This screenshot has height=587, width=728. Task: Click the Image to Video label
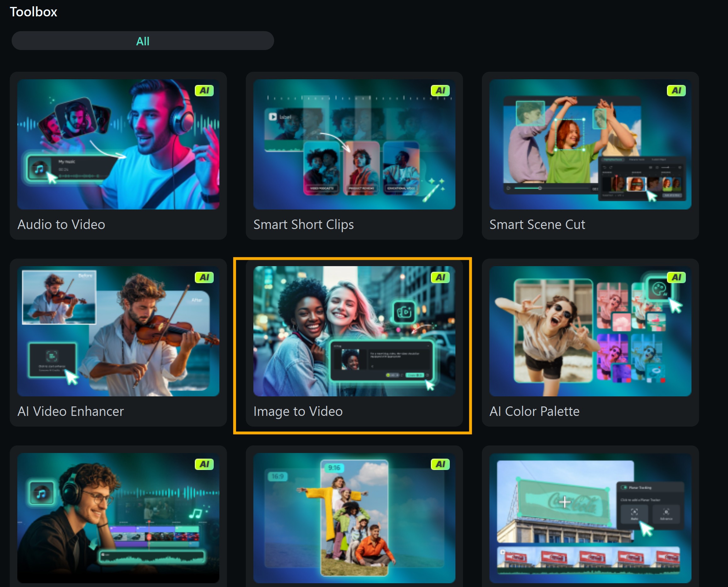pos(298,411)
